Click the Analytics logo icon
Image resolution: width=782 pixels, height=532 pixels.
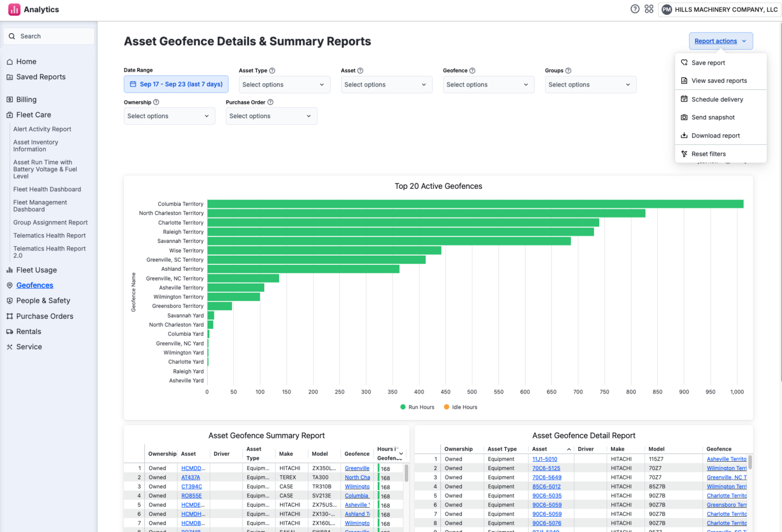point(14,10)
